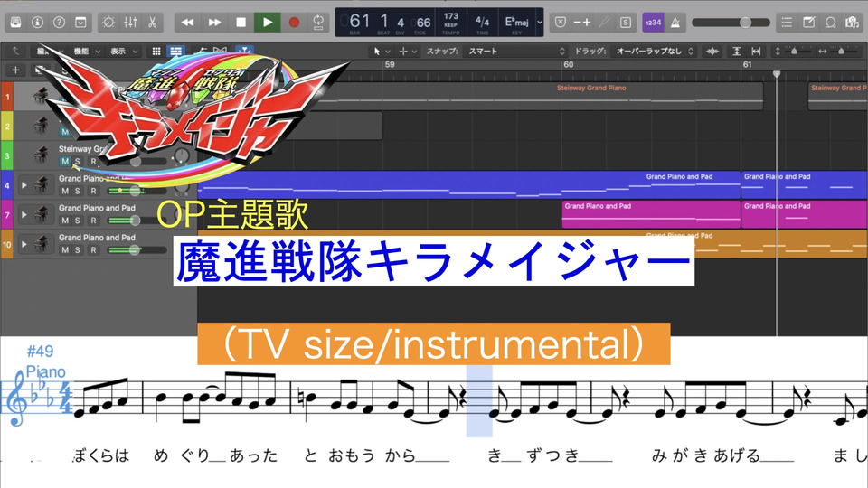Click the green Play button

pos(268,22)
